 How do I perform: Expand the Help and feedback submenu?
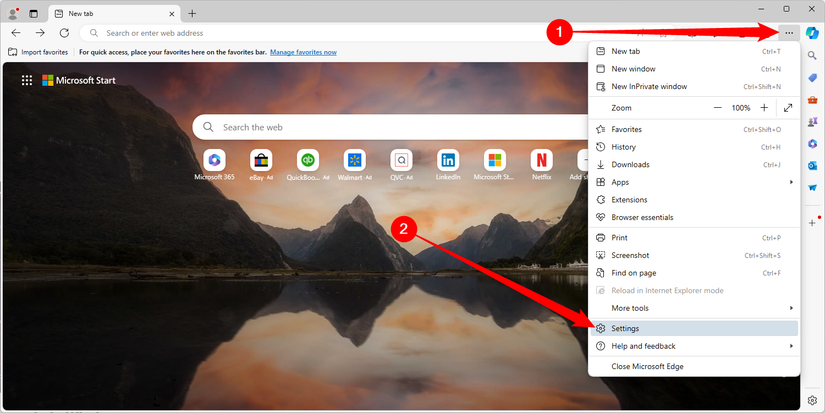[694, 346]
